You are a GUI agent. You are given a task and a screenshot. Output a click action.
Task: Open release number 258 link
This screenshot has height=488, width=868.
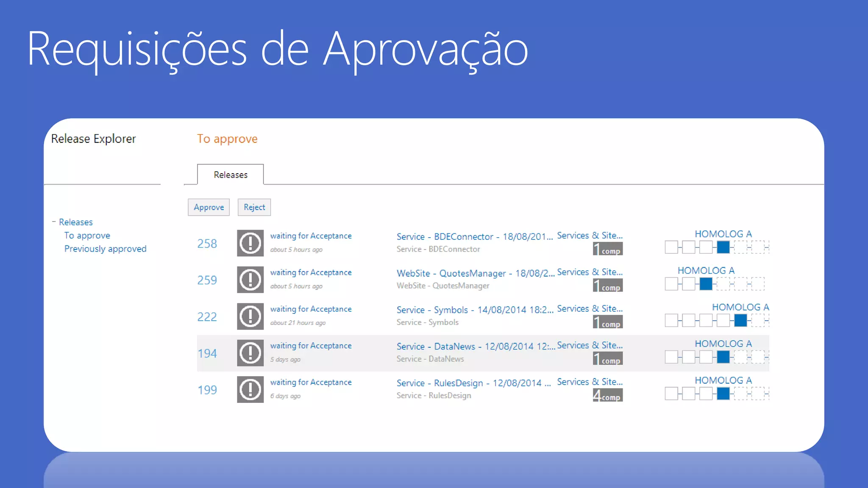[x=207, y=244]
